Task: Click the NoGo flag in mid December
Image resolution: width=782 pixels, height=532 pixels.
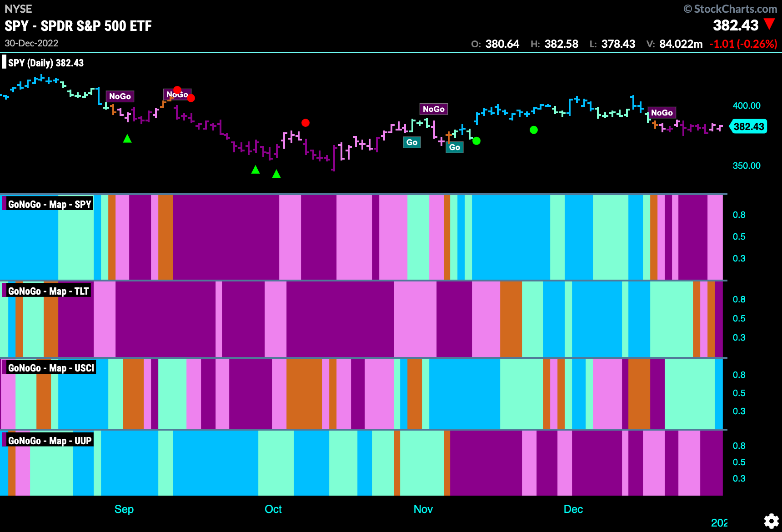Action: [662, 113]
